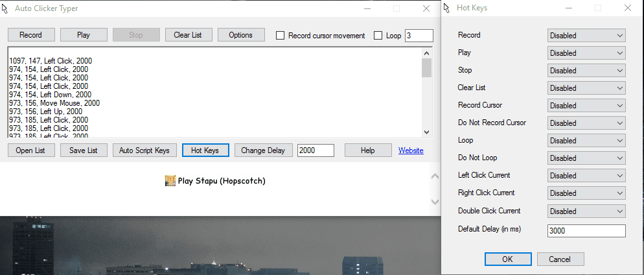Click the Auto Clicker Typer title bar icon

(5, 8)
